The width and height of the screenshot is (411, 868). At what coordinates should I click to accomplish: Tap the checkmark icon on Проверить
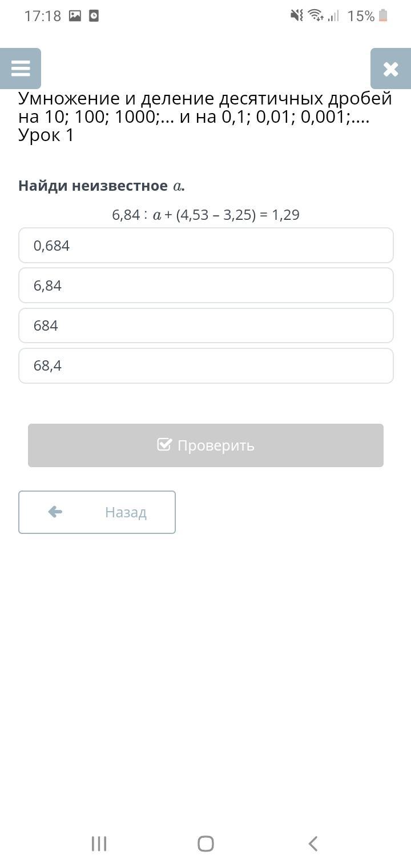(164, 444)
